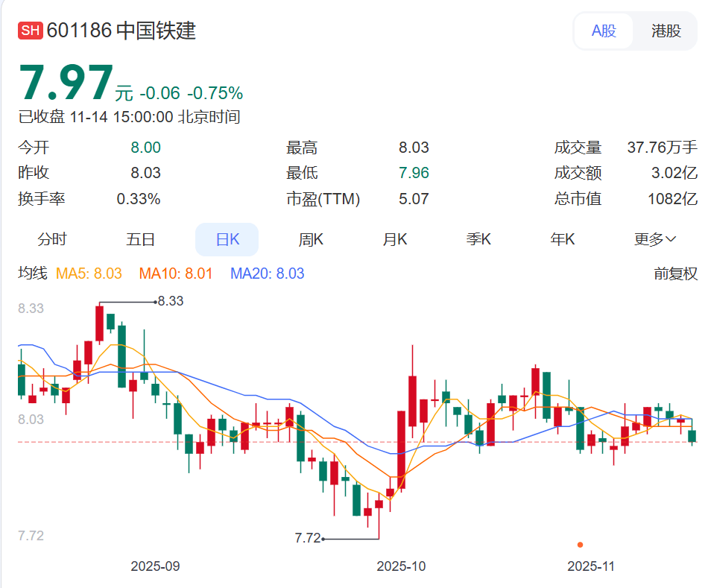This screenshot has height=588, width=711.
Task: Select the A股 market option
Action: [604, 31]
